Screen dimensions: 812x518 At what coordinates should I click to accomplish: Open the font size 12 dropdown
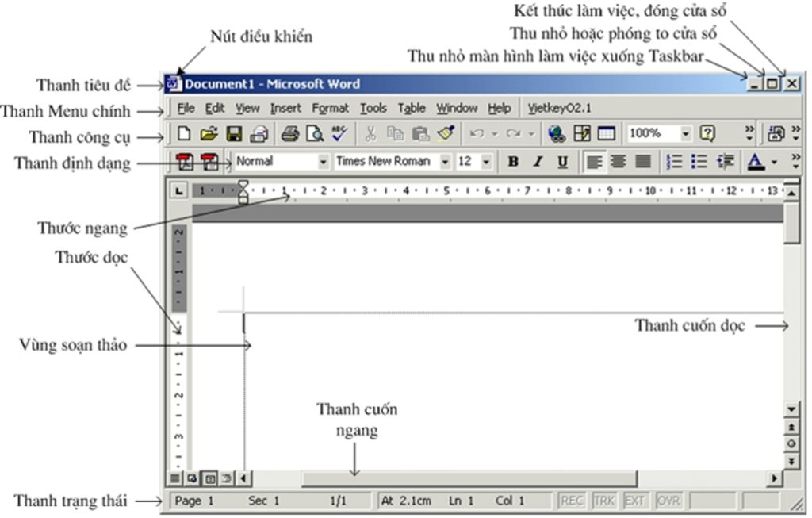pos(486,162)
